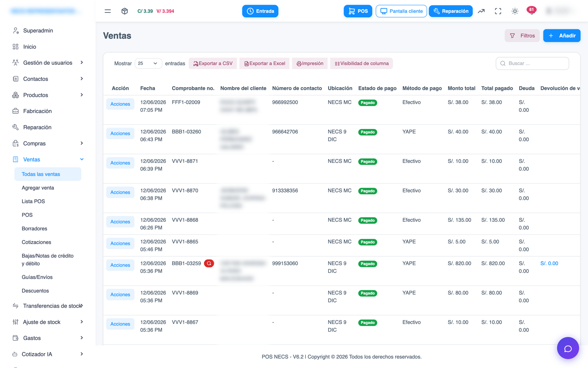Open Cotizaciones menu item
Image resolution: width=588 pixels, height=368 pixels.
coord(36,242)
